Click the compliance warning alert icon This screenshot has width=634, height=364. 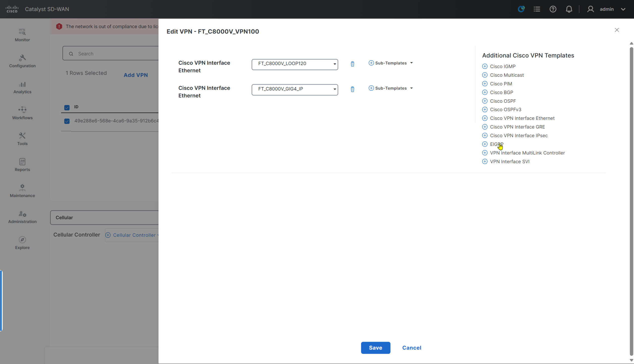click(59, 26)
